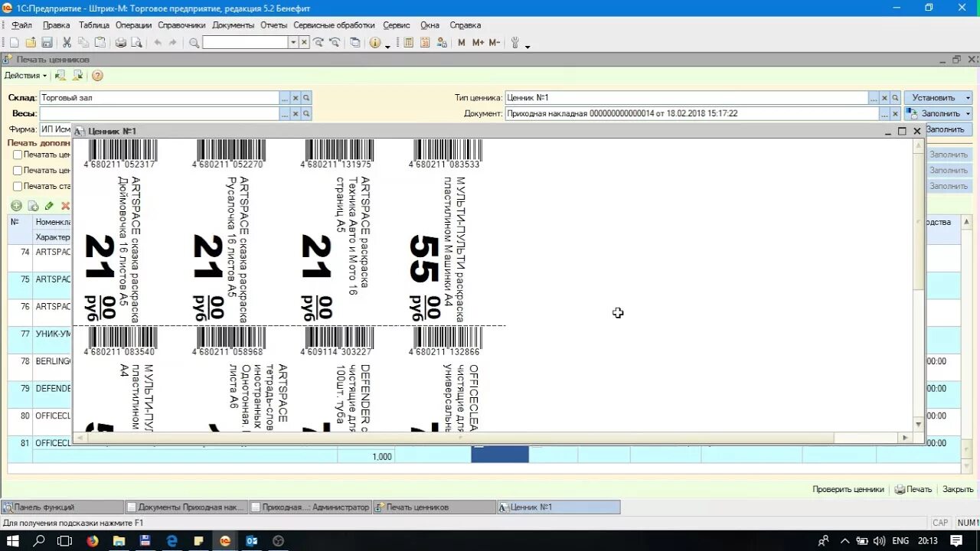Switch to the Панель функций window tab

pyautogui.click(x=63, y=507)
